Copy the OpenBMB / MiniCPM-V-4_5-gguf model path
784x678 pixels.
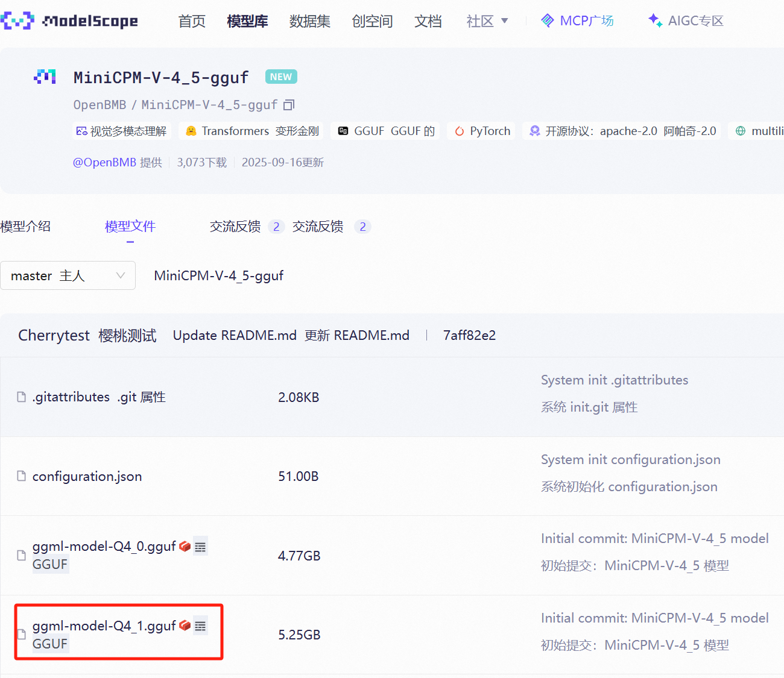coord(289,105)
